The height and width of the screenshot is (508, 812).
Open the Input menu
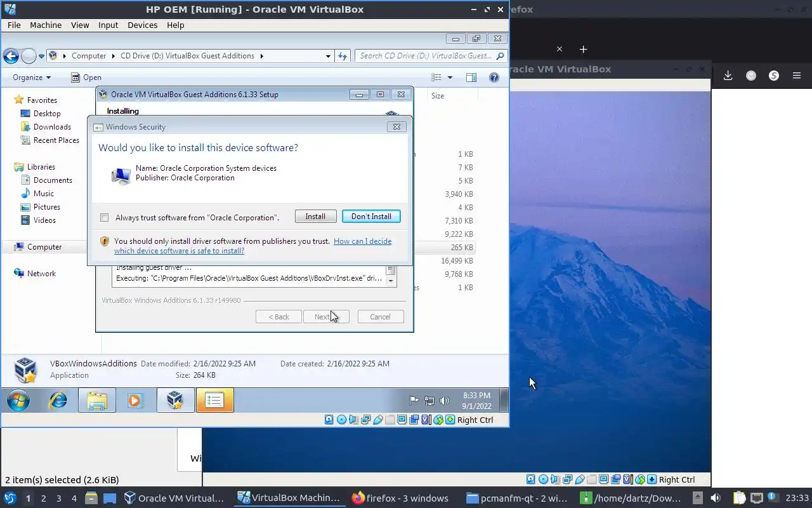[108, 25]
